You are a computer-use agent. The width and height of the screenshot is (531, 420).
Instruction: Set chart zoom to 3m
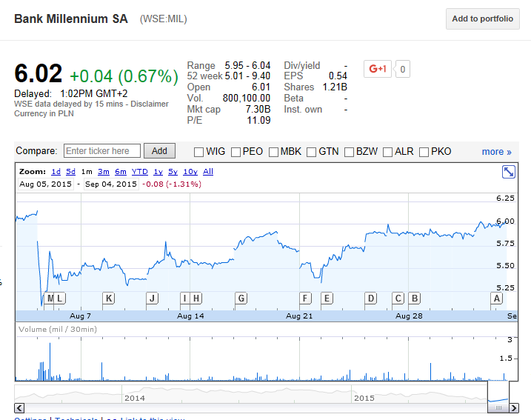pyautogui.click(x=104, y=172)
